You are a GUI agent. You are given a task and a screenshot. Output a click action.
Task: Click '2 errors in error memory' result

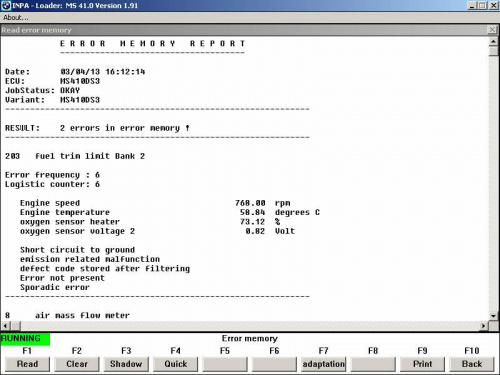[x=125, y=128]
